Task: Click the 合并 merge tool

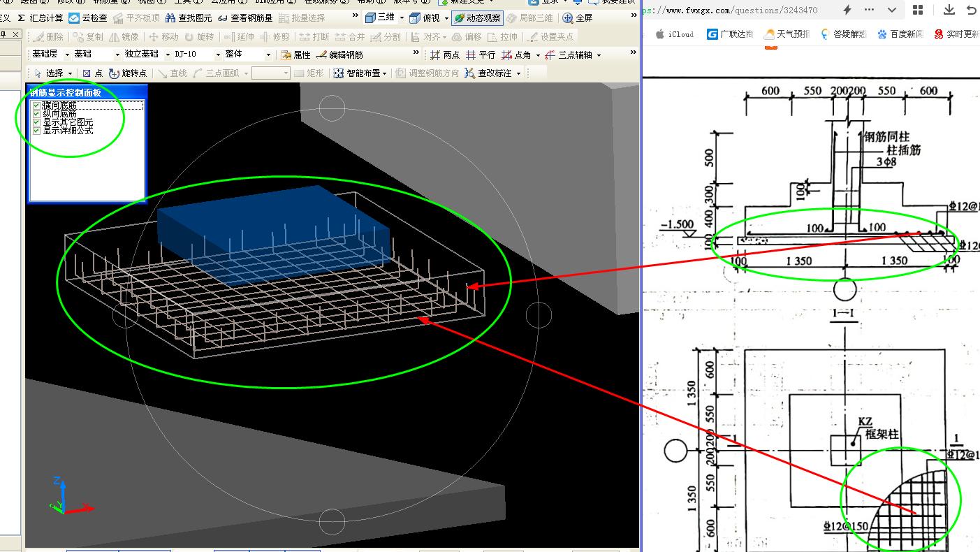Action: tap(350, 36)
